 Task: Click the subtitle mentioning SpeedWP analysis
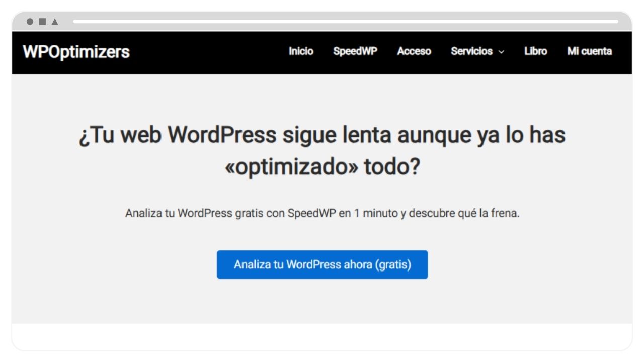coord(322,213)
